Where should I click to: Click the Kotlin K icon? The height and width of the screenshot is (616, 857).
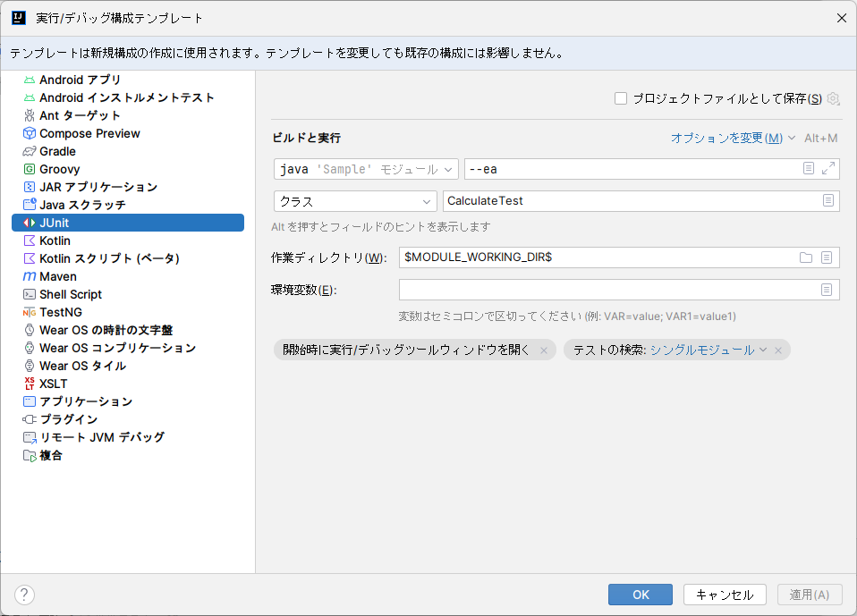click(x=30, y=240)
